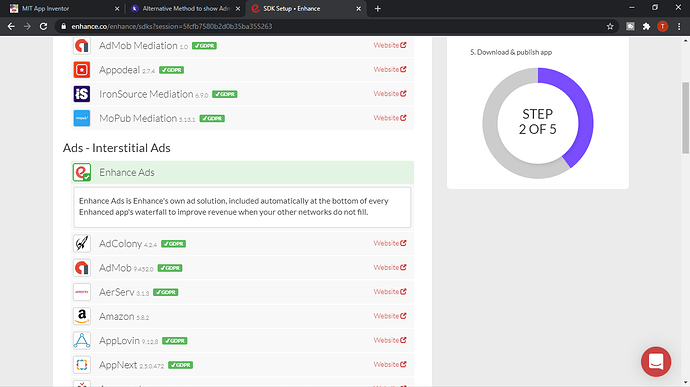This screenshot has width=690, height=387.
Task: Close the MIT App Inventor tab
Action: pyautogui.click(x=117, y=8)
